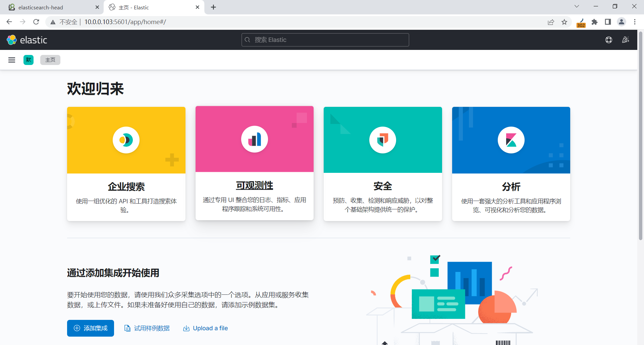Open the Chrome three-dot menu

coord(635,22)
